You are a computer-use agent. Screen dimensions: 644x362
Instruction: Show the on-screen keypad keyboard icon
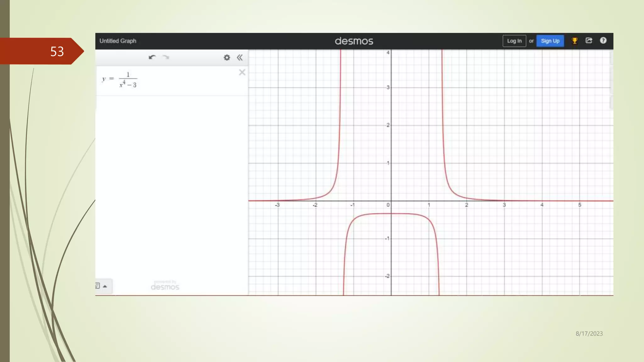click(x=97, y=286)
